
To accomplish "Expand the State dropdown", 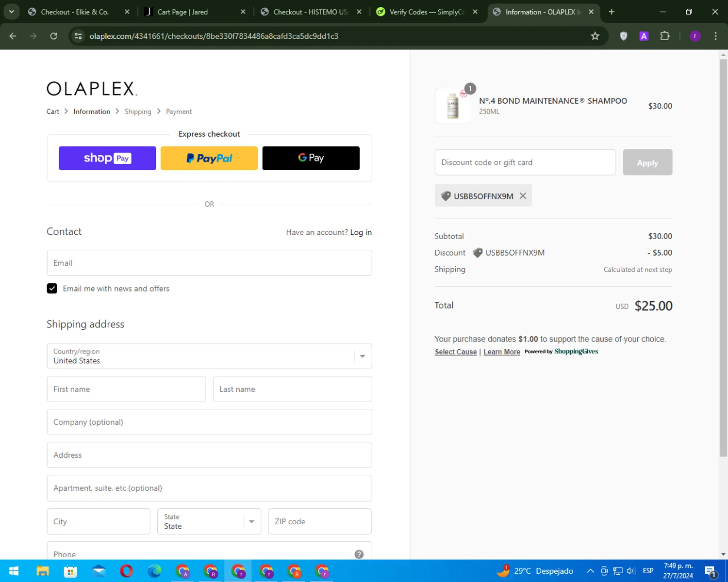I will click(x=209, y=521).
